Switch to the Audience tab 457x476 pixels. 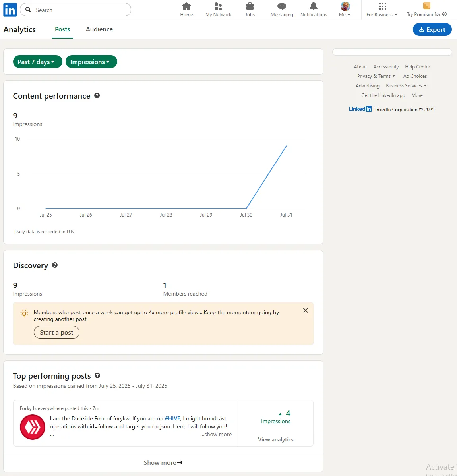click(99, 29)
